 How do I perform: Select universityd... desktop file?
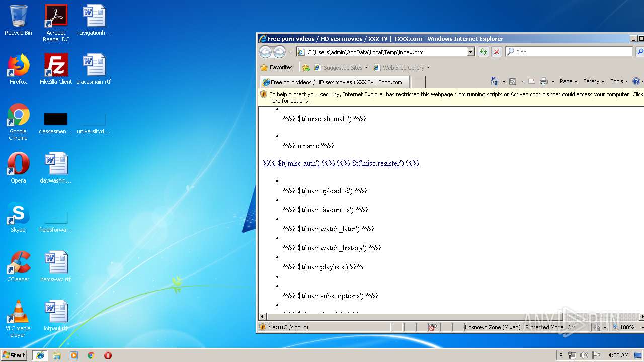click(x=94, y=122)
